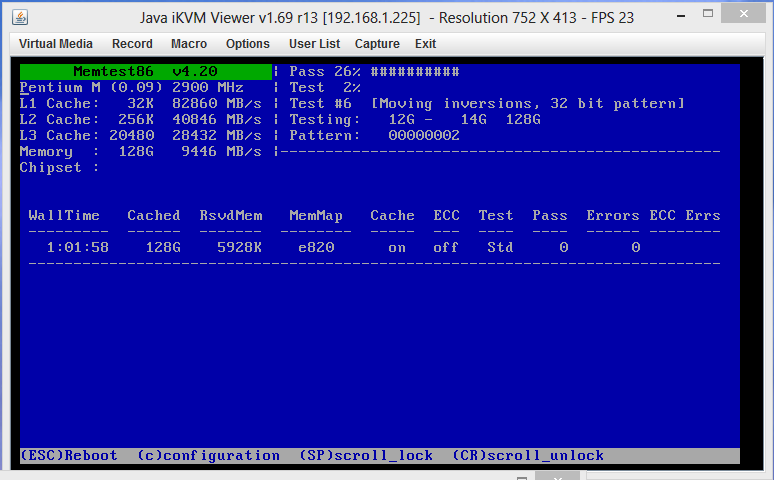Screen dimensions: 774x480
Task: Click the Test column header in table
Action: pyautogui.click(x=496, y=216)
